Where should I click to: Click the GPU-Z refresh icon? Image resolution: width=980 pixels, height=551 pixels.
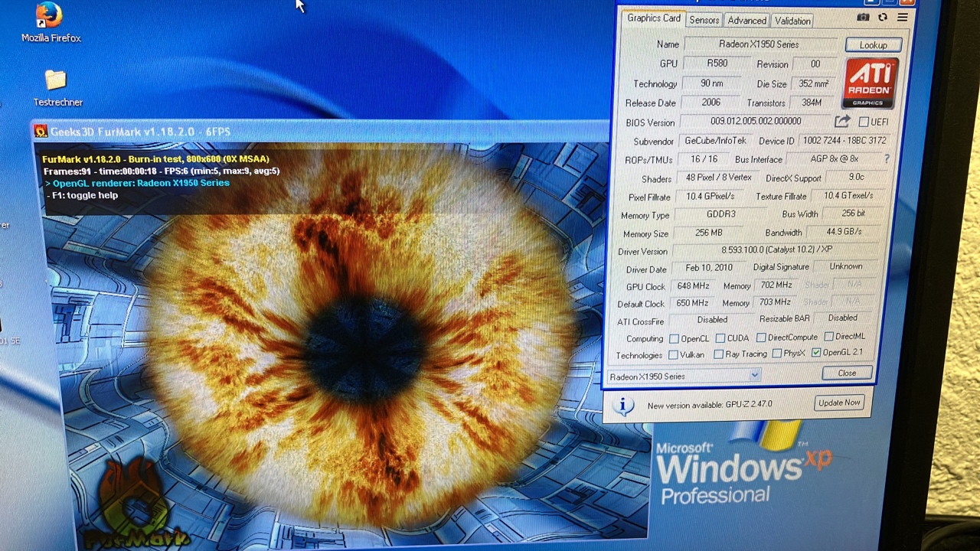(883, 18)
